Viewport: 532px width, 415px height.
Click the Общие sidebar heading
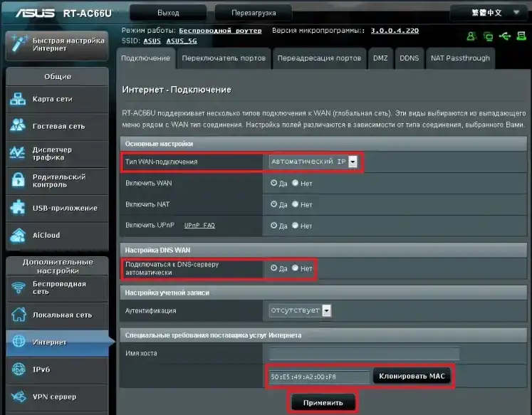tap(58, 77)
